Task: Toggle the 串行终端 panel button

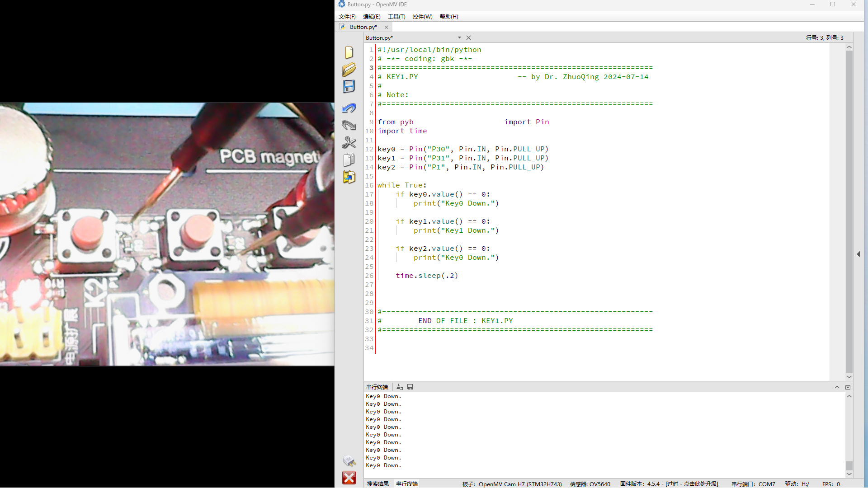Action: [407, 484]
